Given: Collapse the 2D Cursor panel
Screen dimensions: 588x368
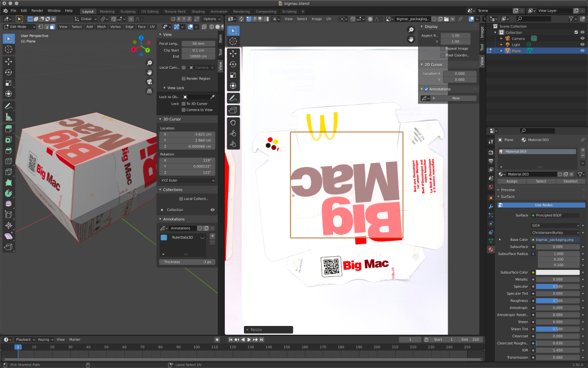Looking at the screenshot, I should point(422,64).
